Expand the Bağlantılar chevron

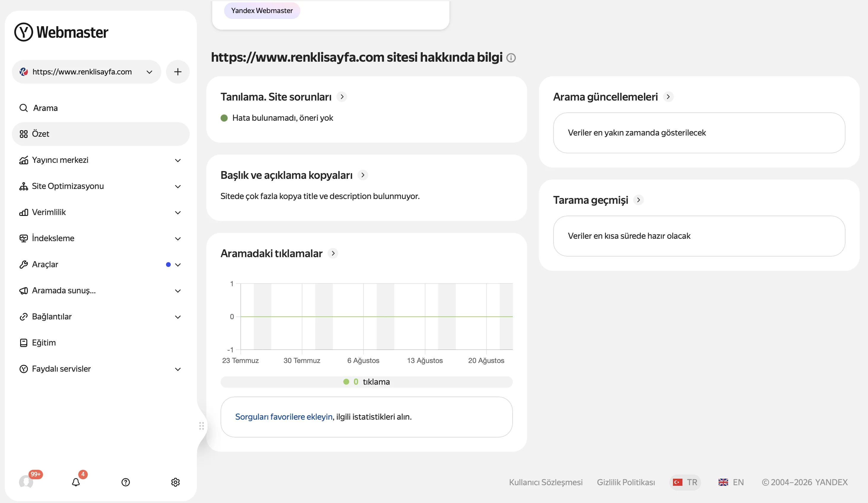tap(178, 317)
